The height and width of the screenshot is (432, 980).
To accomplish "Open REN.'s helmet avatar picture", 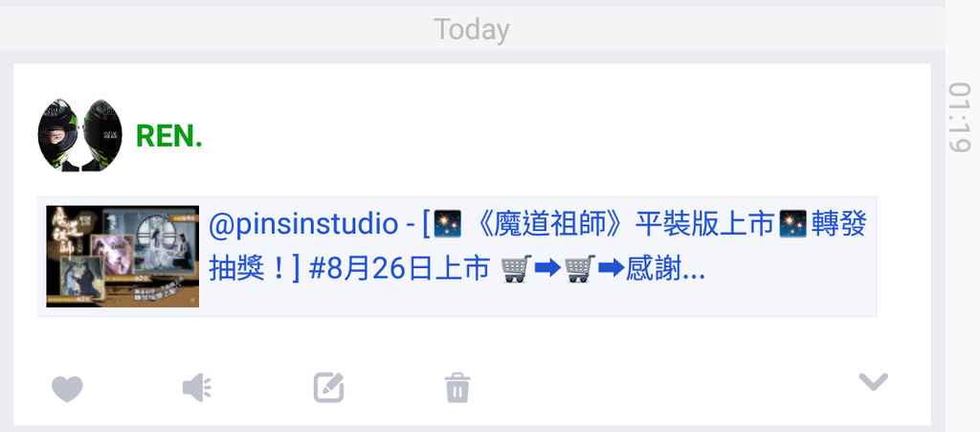I will click(x=79, y=135).
